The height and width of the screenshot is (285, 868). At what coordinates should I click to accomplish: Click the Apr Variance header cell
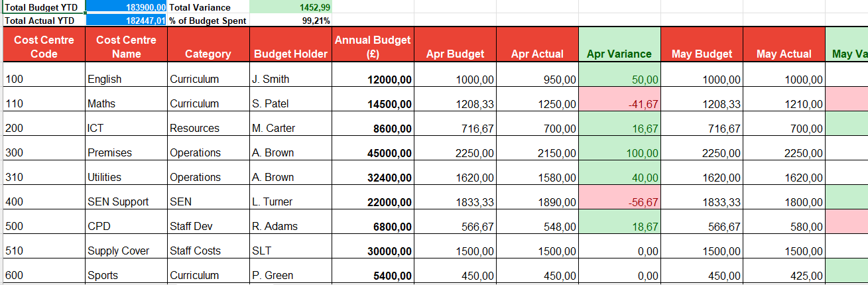click(619, 54)
